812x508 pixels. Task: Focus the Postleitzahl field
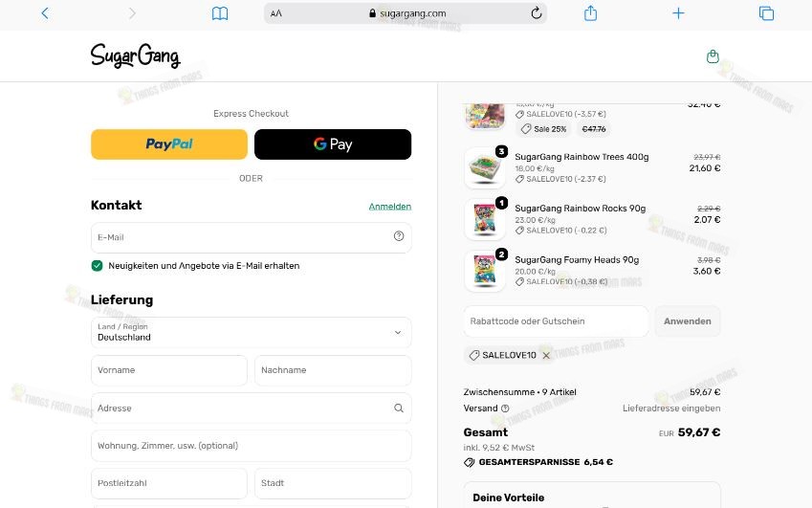[x=169, y=483]
